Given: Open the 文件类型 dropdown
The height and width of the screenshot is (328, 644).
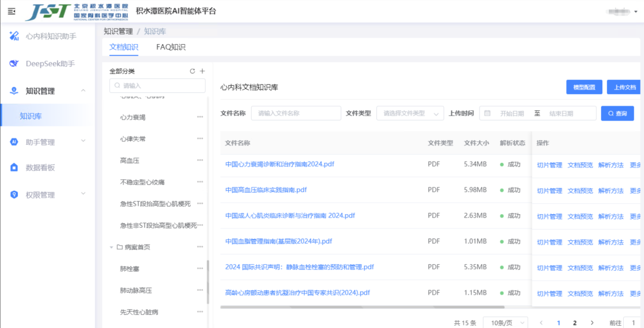Looking at the screenshot, I should [x=410, y=113].
